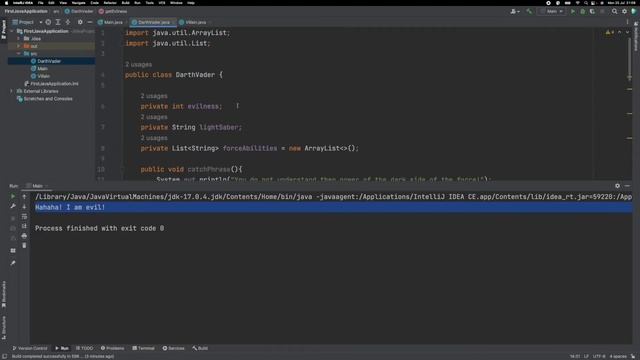Open the user account icon menu

pos(514,11)
